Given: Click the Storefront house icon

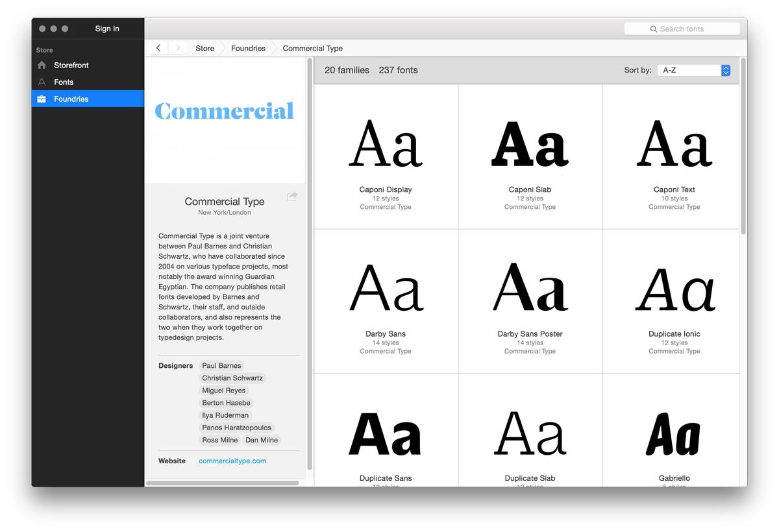Looking at the screenshot, I should pos(42,65).
